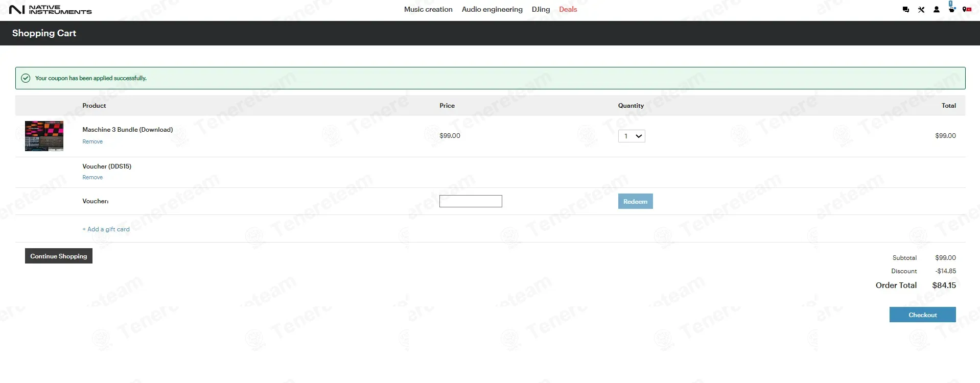Go to the Deals page
This screenshot has width=980, height=383.
tap(568, 10)
